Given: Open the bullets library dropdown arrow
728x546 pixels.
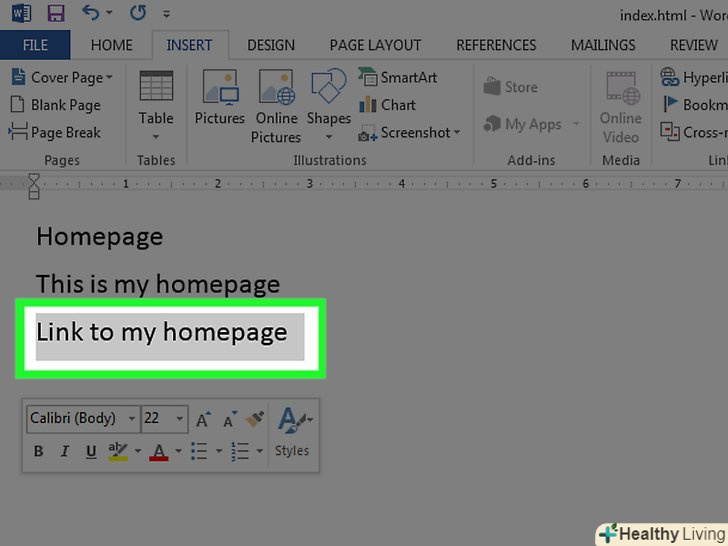Looking at the screenshot, I should pyautogui.click(x=219, y=451).
